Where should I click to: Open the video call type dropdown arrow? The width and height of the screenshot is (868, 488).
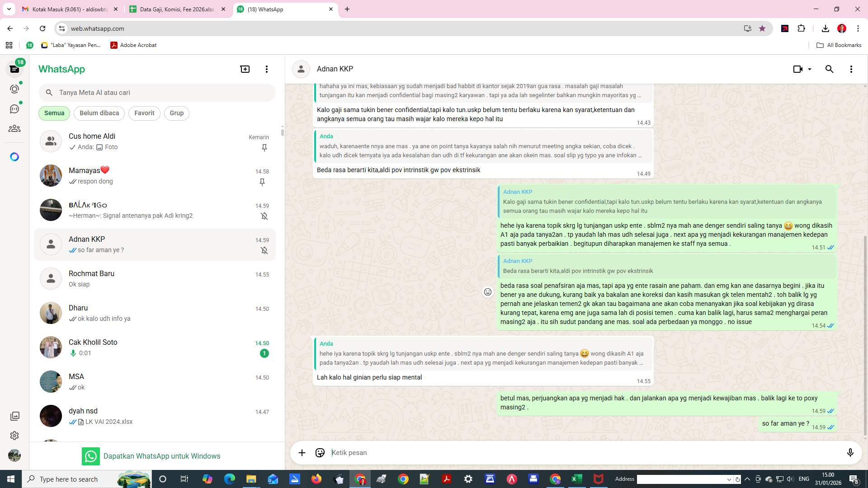pyautogui.click(x=809, y=69)
